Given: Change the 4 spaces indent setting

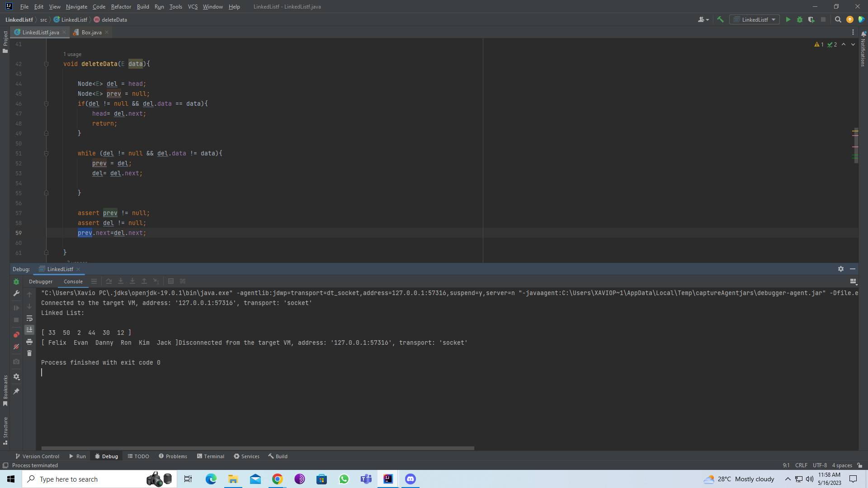Looking at the screenshot, I should point(842,465).
